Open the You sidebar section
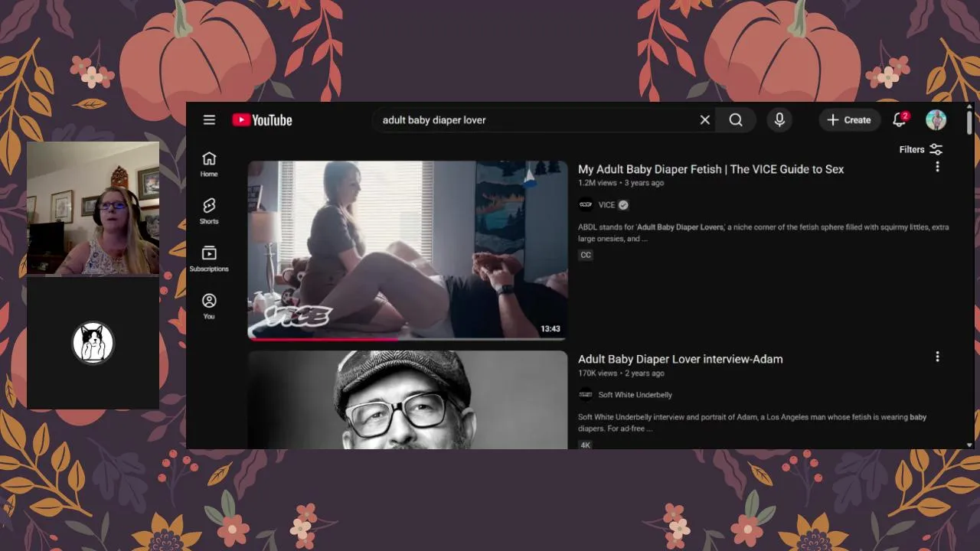The width and height of the screenshot is (980, 551). [209, 306]
